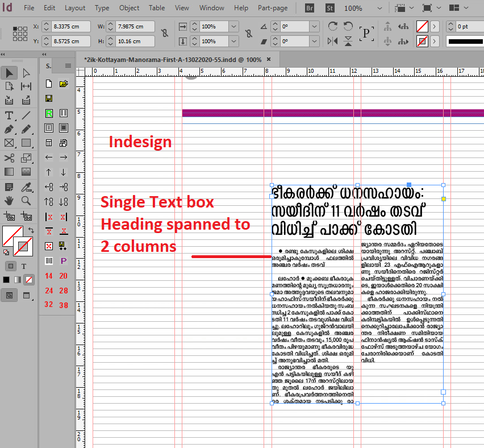Screen dimensions: 484x448
Task: Select the Direct Selection tool
Action: 26,73
